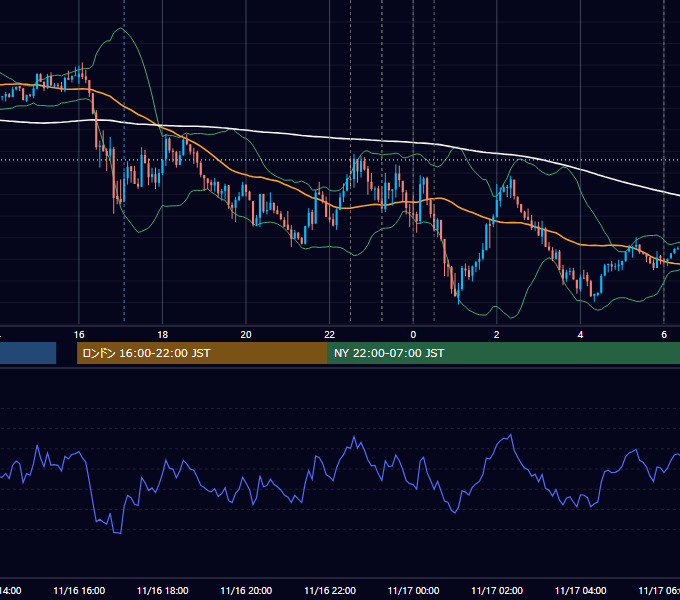Click the 11/16 16:00 date label
680x600 pixels.
[79, 591]
